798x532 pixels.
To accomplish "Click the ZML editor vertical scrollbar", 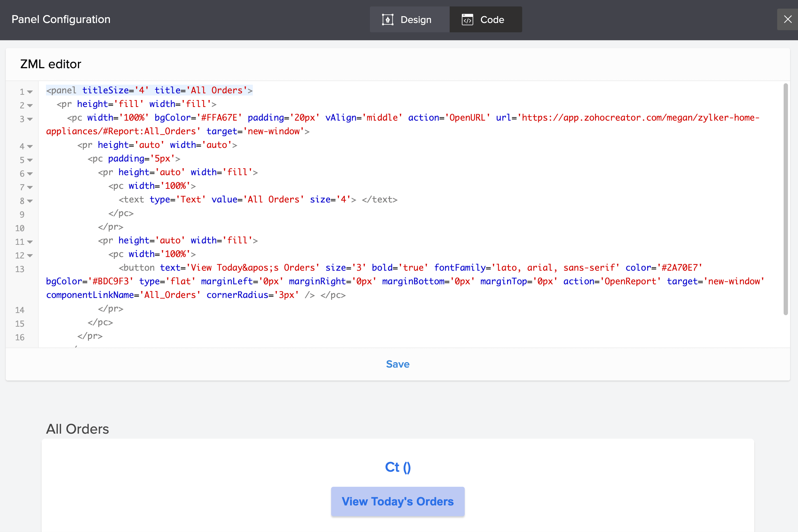I will coord(785,199).
